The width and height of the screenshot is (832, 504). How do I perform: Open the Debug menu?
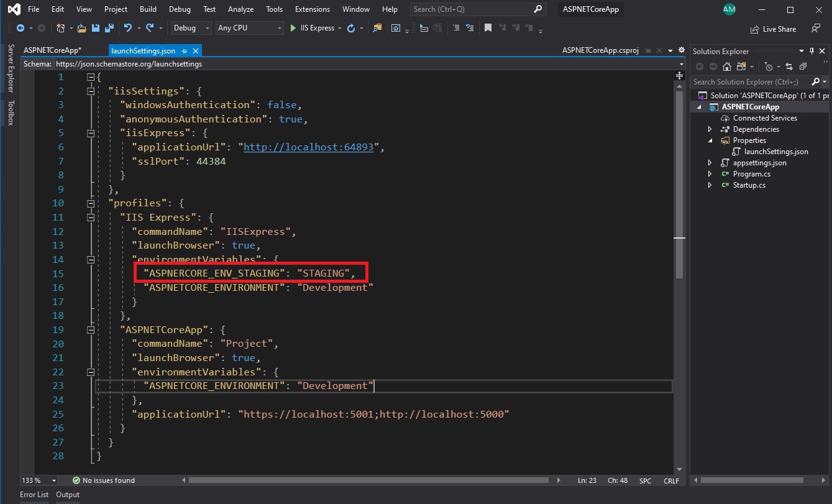tap(180, 9)
